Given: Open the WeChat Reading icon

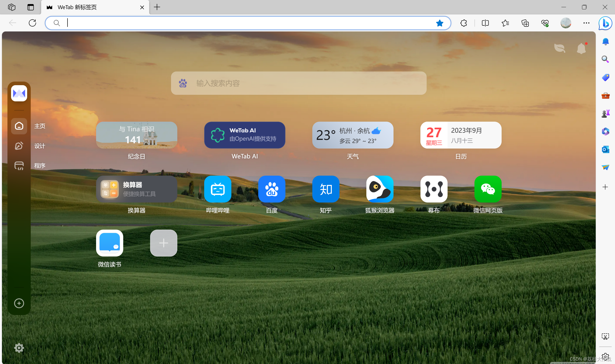Looking at the screenshot, I should [x=110, y=243].
